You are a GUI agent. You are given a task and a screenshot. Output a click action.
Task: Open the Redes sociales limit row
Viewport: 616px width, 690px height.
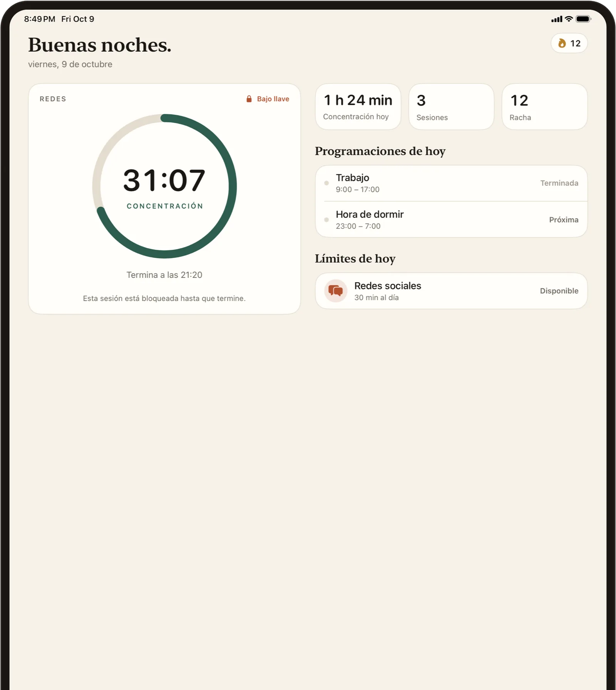tap(451, 291)
